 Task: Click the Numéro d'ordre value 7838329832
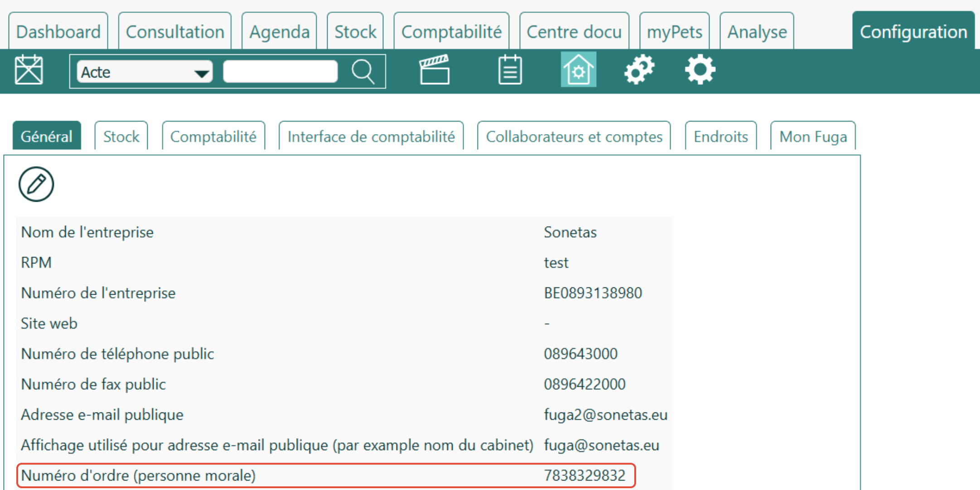pos(584,475)
